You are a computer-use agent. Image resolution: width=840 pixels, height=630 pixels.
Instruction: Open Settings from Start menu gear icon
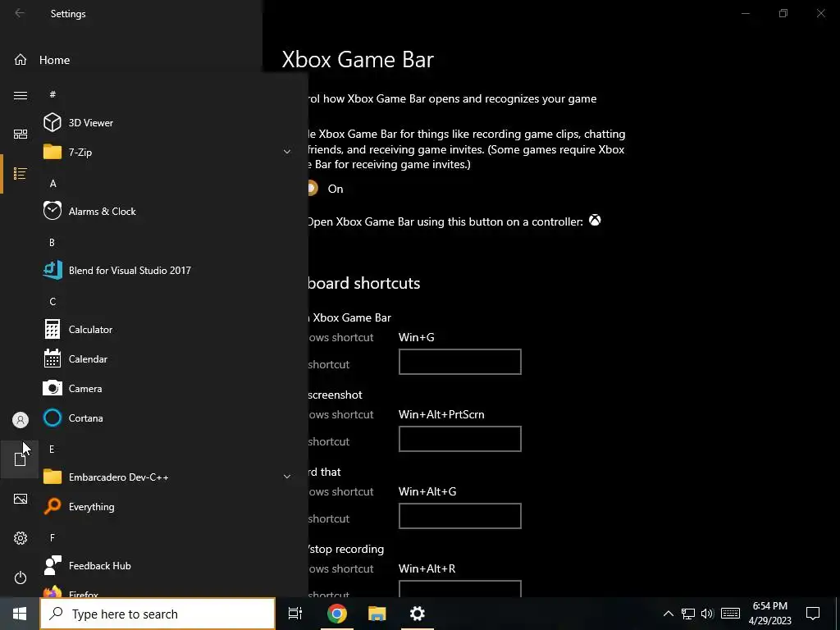(21, 538)
